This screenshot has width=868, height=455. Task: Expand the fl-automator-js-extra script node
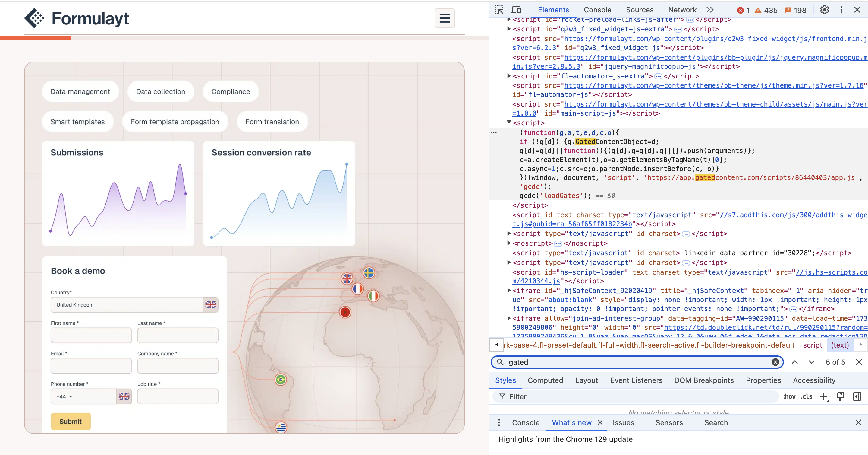[x=509, y=76]
